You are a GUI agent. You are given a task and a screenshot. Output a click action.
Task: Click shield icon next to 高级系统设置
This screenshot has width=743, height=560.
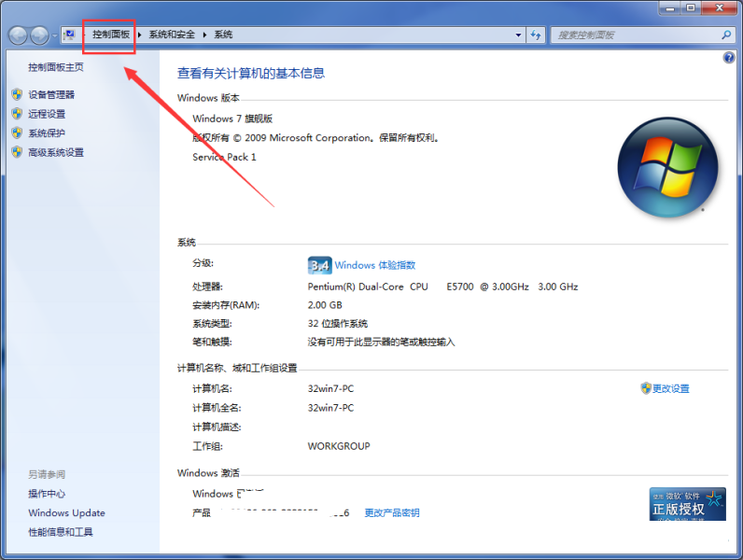click(17, 152)
